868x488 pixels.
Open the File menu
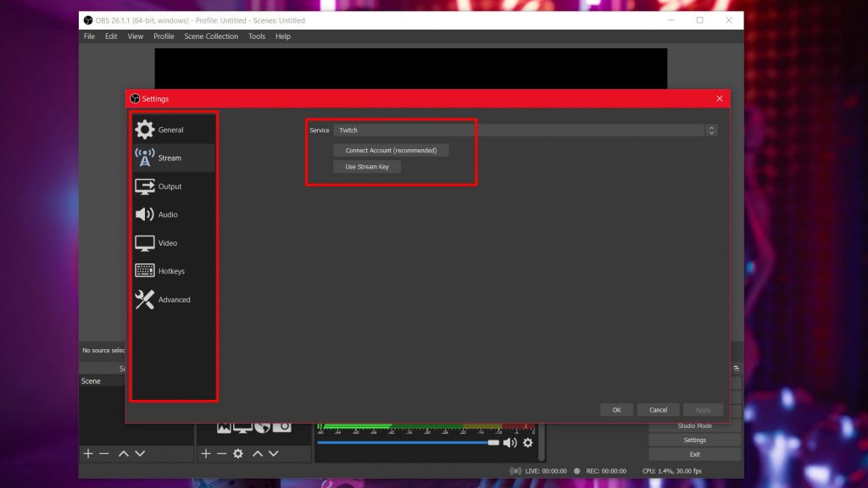[x=89, y=36]
